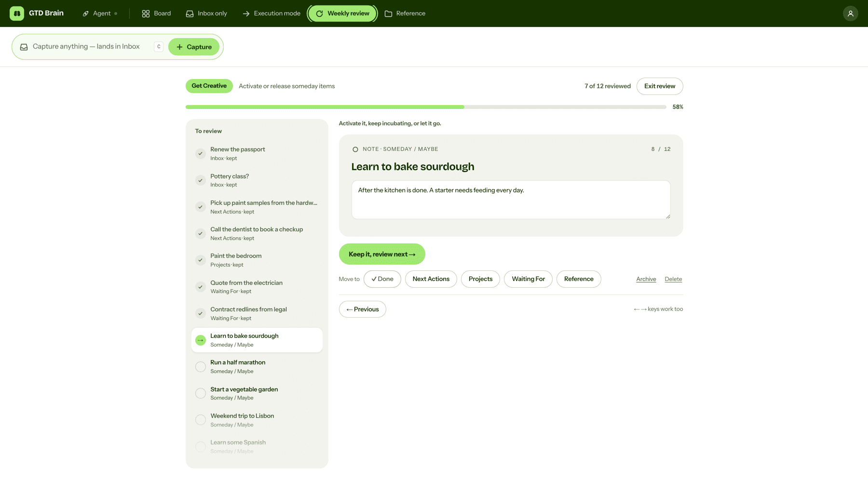Click checkmark beside Quote from the electrician
This screenshot has height=482, width=868.
point(201,287)
